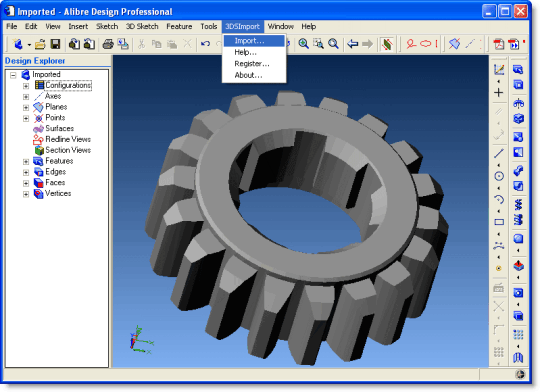Open the File menu
Screen dimensions: 540x392
tap(11, 26)
